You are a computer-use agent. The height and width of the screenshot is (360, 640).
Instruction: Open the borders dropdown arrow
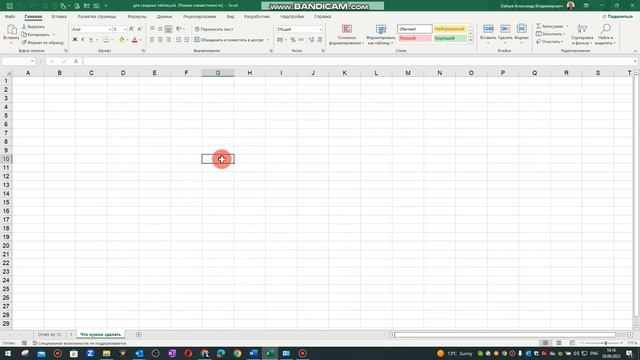pos(112,40)
